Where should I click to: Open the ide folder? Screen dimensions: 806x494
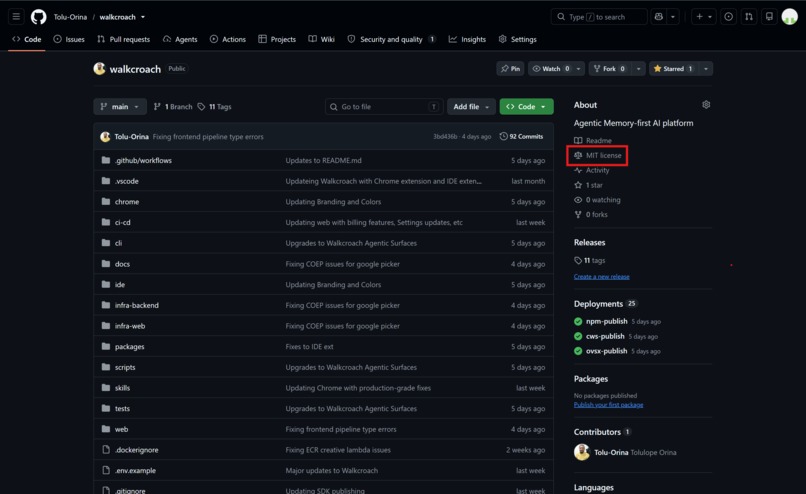click(x=120, y=284)
